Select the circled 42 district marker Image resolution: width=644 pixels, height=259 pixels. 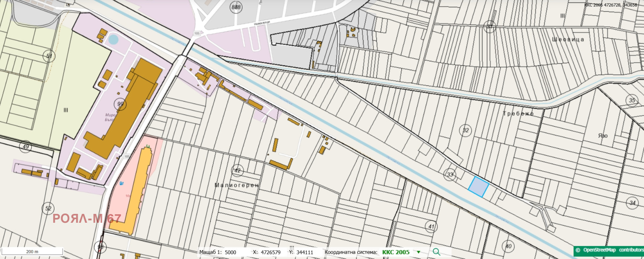(237, 170)
